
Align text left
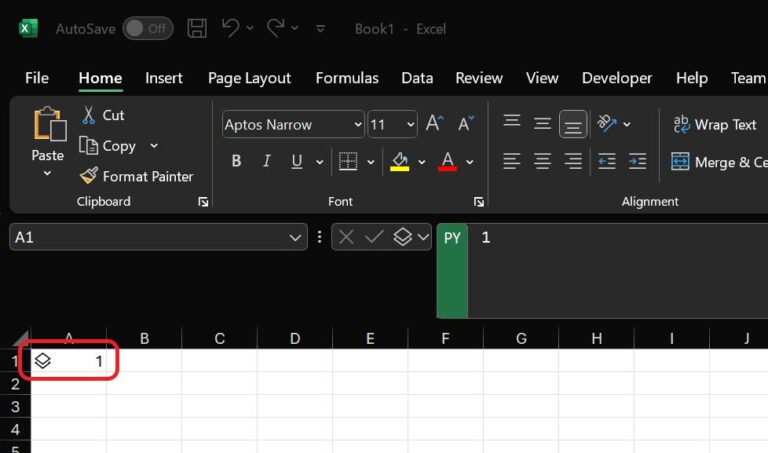click(x=512, y=161)
